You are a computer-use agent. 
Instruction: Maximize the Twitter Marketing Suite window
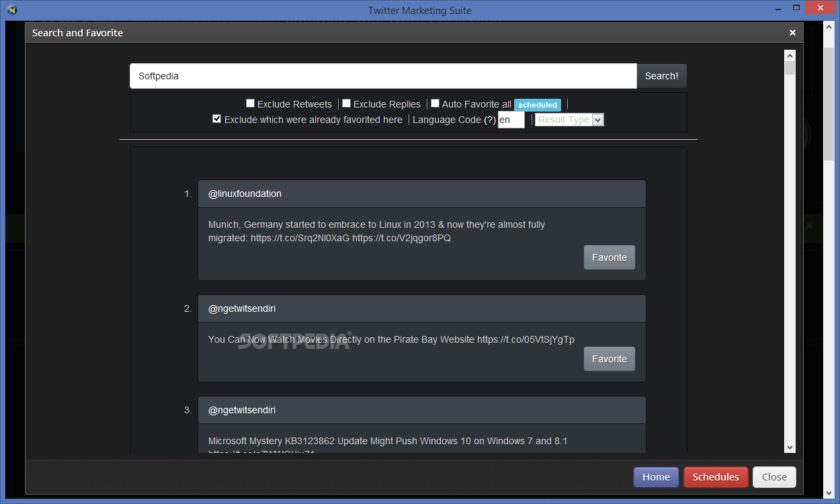796,9
